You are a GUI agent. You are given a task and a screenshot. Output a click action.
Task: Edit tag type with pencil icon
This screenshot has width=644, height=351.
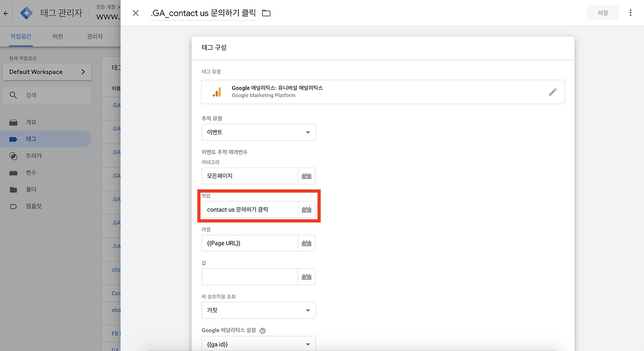click(552, 92)
